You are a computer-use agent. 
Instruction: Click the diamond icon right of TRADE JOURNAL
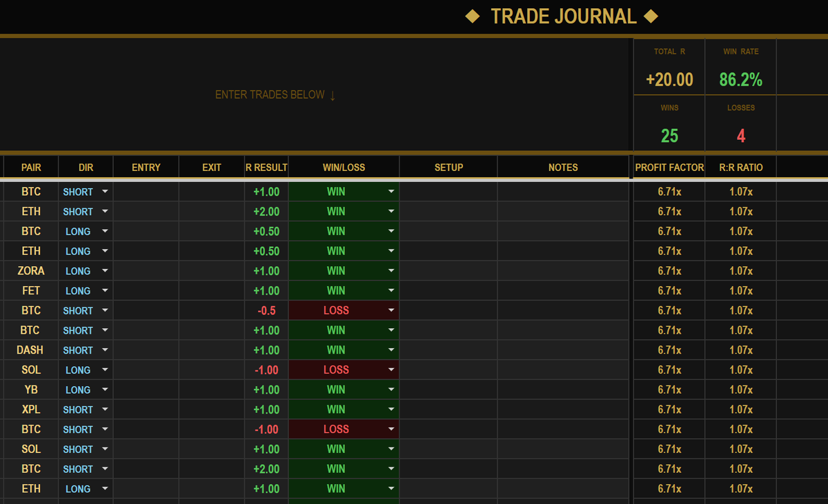click(650, 16)
